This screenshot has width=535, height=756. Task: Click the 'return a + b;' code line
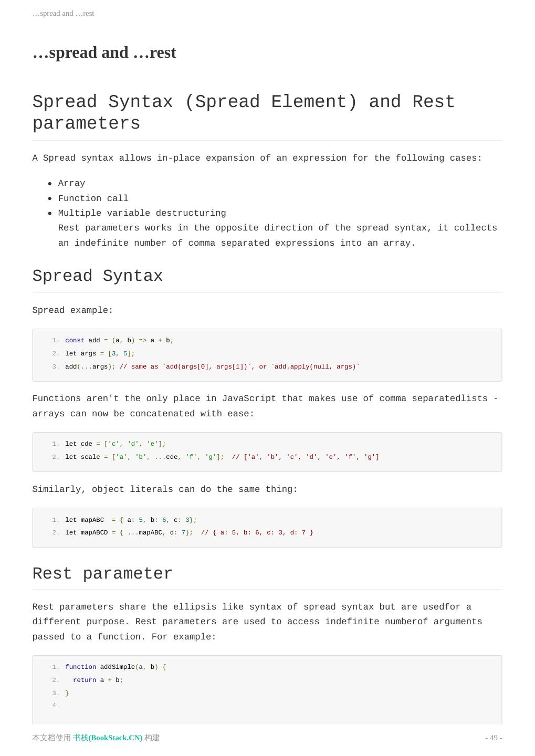click(98, 680)
